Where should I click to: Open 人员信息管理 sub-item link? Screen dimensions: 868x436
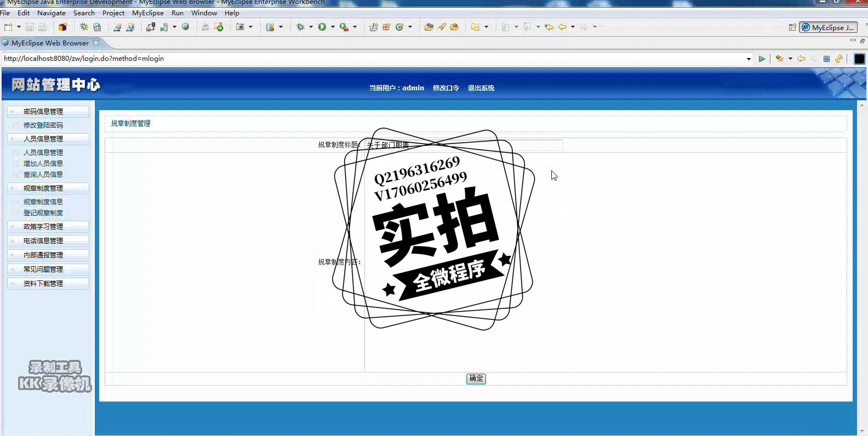(x=43, y=153)
